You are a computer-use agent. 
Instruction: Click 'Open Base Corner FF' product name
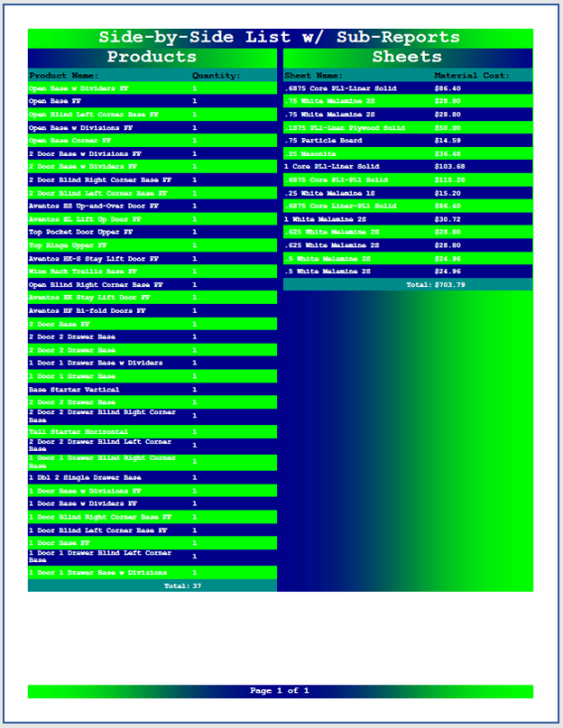click(69, 140)
